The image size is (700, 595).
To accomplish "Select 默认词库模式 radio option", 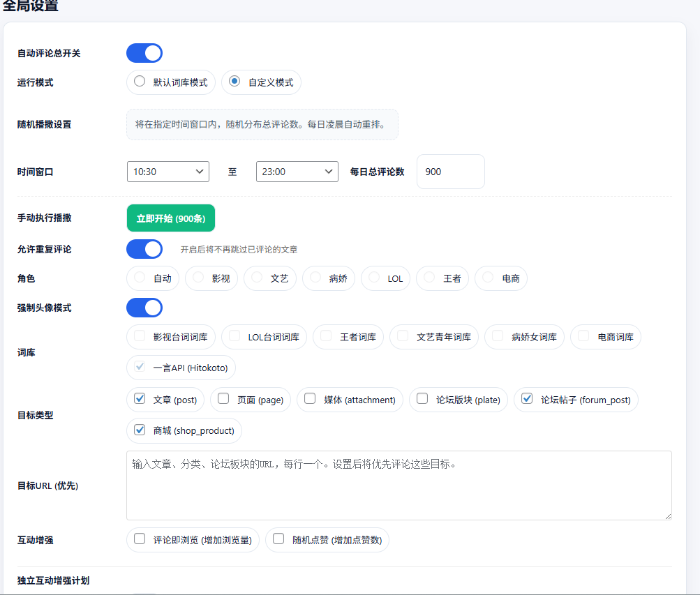I will pyautogui.click(x=140, y=82).
